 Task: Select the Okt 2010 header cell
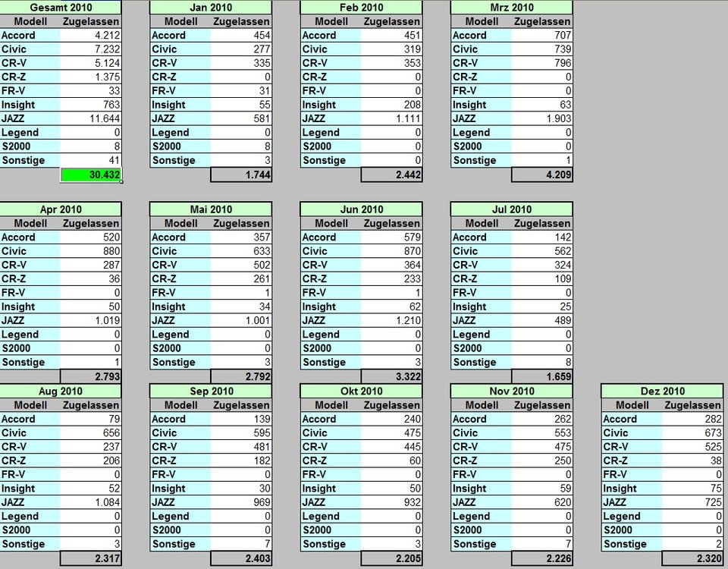coord(361,391)
